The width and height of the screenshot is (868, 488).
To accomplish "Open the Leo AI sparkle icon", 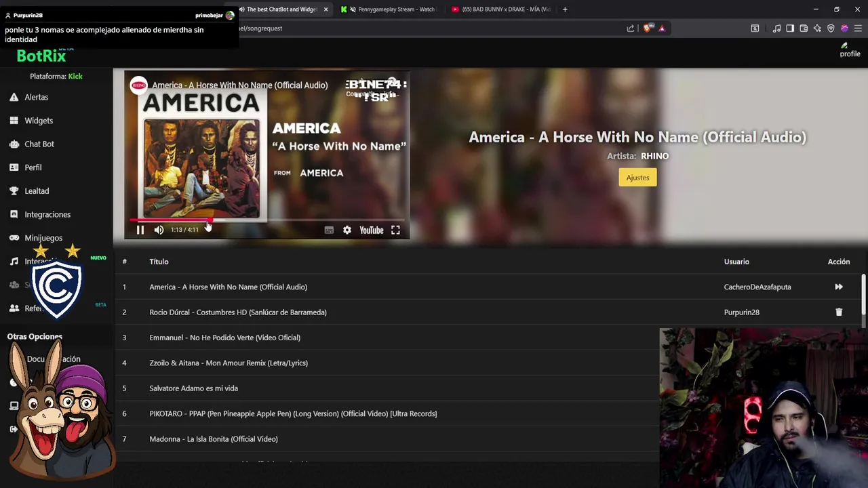I will pos(817,28).
